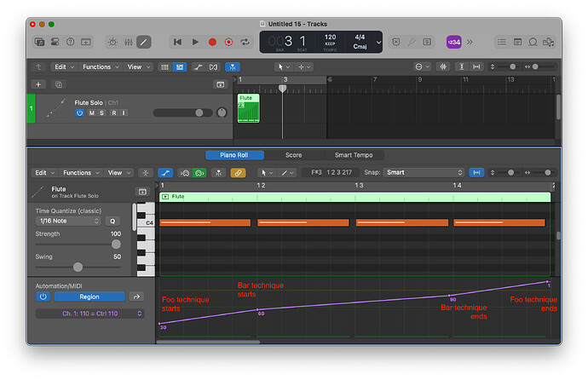Image resolution: width=588 pixels, height=380 pixels.
Task: Open the Loop Browser
Action: [533, 42]
